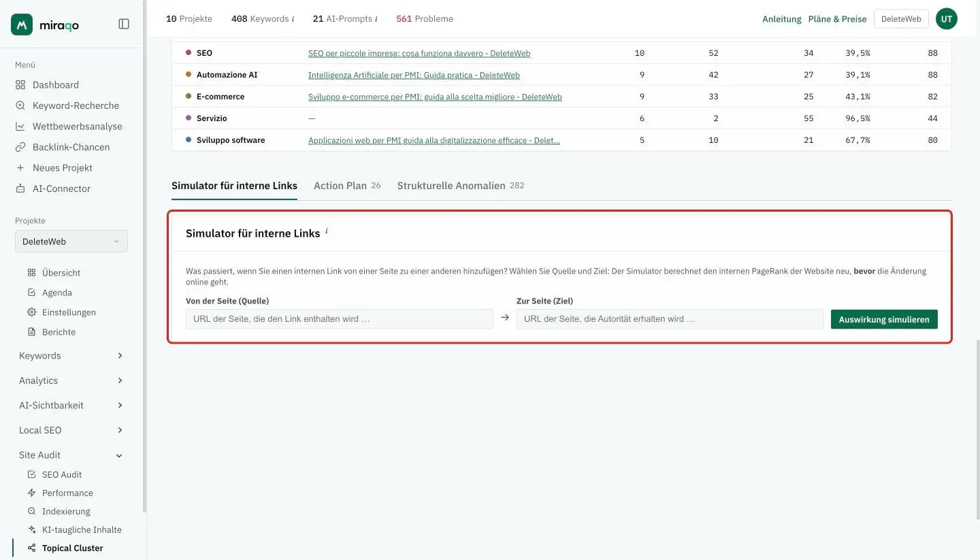980x560 pixels.
Task: Collapse the Site Audit section
Action: coord(71,455)
